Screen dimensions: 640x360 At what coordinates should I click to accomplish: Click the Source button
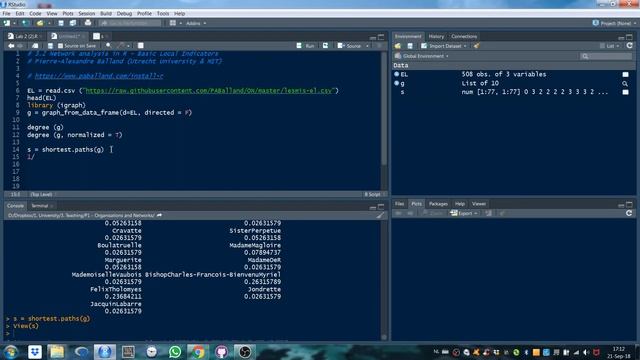point(350,46)
